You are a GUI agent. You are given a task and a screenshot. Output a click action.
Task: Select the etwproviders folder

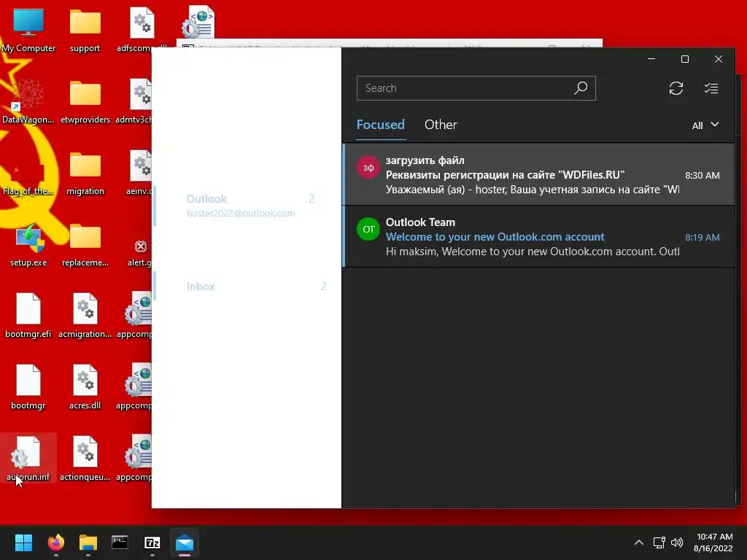pyautogui.click(x=85, y=102)
